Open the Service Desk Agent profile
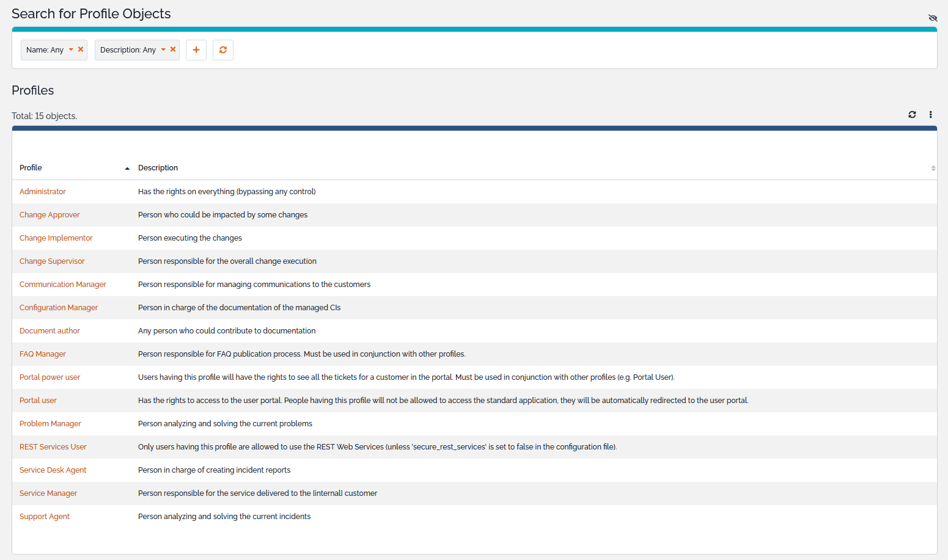 pyautogui.click(x=53, y=470)
